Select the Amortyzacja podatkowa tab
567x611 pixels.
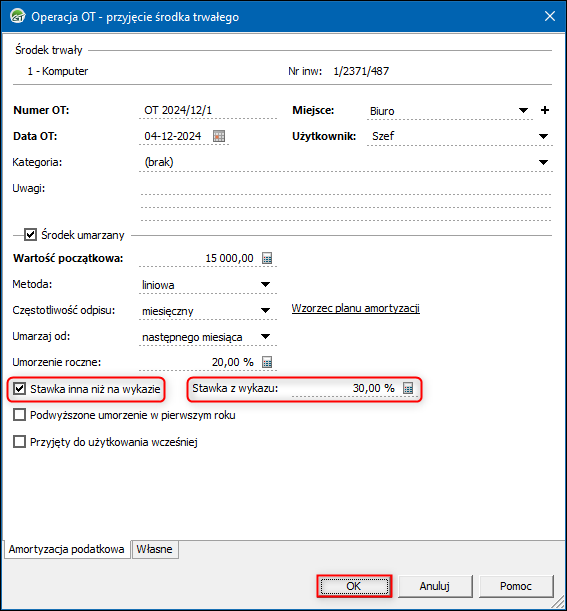pos(67,549)
